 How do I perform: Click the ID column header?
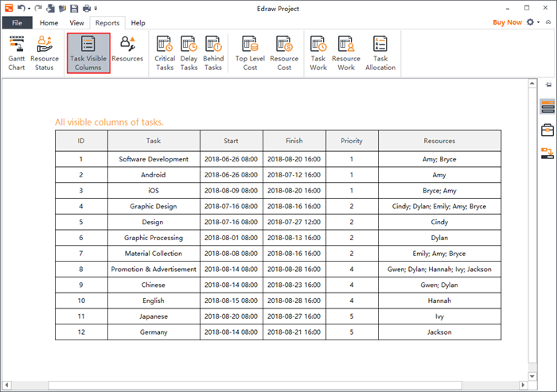tap(81, 141)
